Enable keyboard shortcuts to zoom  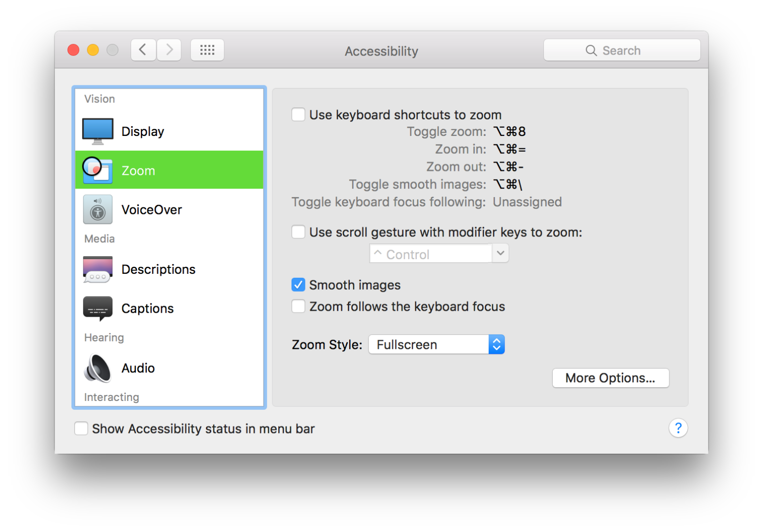(299, 114)
